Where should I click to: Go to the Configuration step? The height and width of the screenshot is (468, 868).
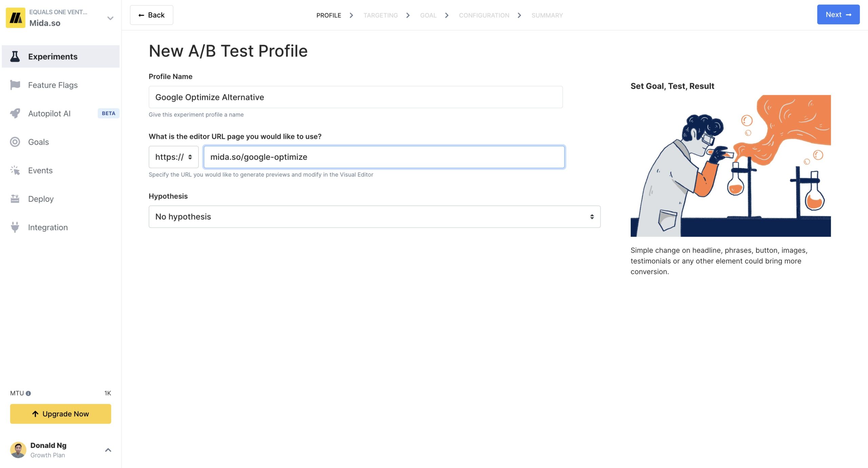(x=484, y=15)
